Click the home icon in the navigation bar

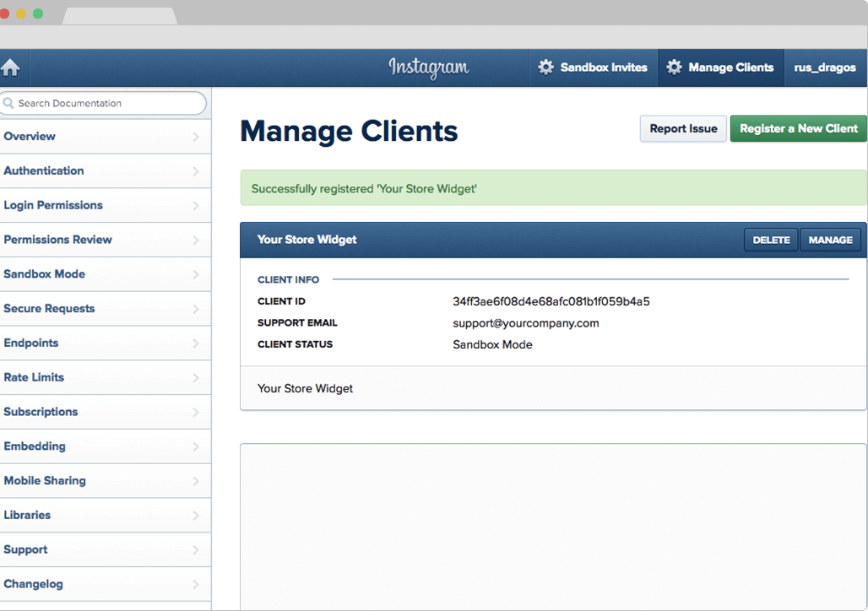pos(10,68)
